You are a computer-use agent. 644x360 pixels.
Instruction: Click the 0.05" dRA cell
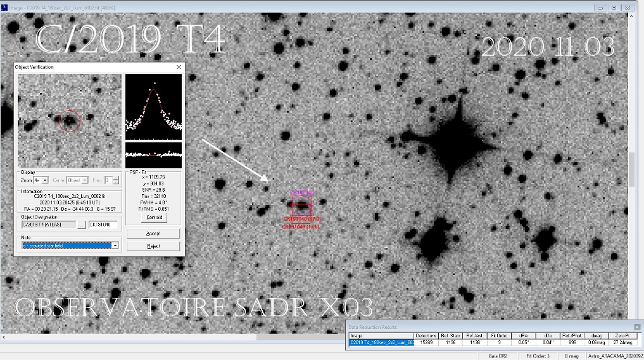pyautogui.click(x=523, y=342)
